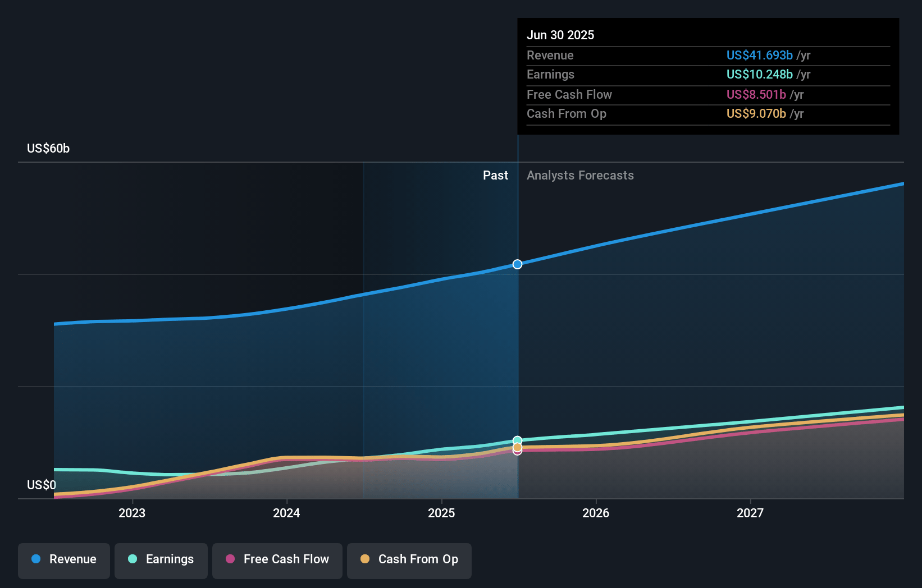The height and width of the screenshot is (588, 922).
Task: Click the teal Earnings data point marker
Action: coord(517,440)
